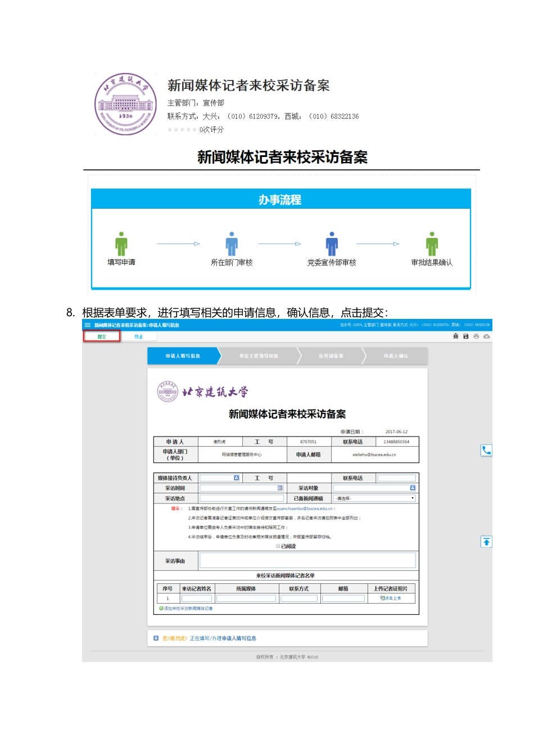Open the person picker in 媒体接待负责人 field
The height and width of the screenshot is (756, 534).
click(x=236, y=478)
